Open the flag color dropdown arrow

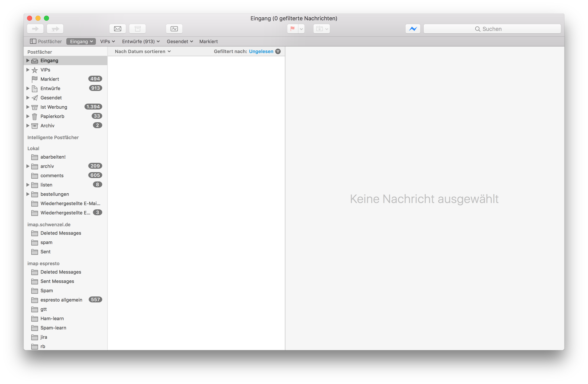tap(302, 29)
